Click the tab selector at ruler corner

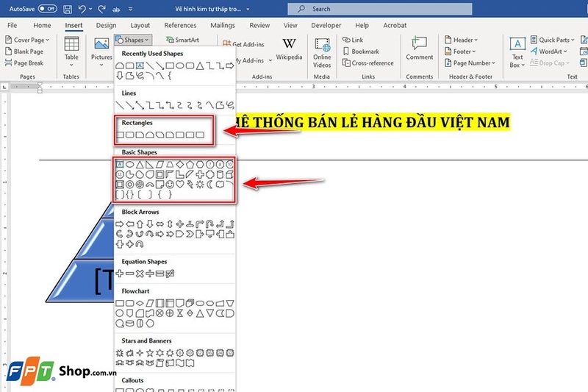tap(4, 87)
